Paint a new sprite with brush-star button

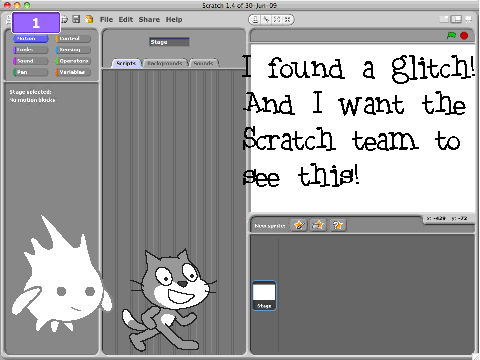[299, 225]
